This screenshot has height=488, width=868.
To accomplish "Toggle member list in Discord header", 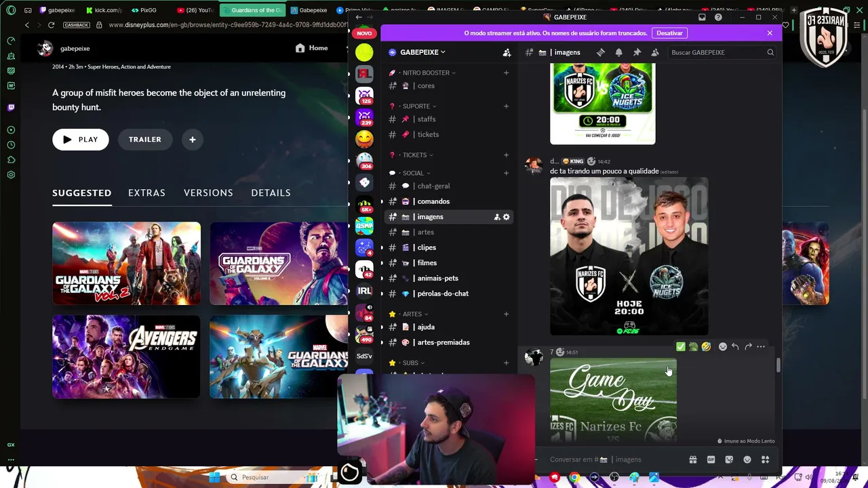I will tap(654, 52).
